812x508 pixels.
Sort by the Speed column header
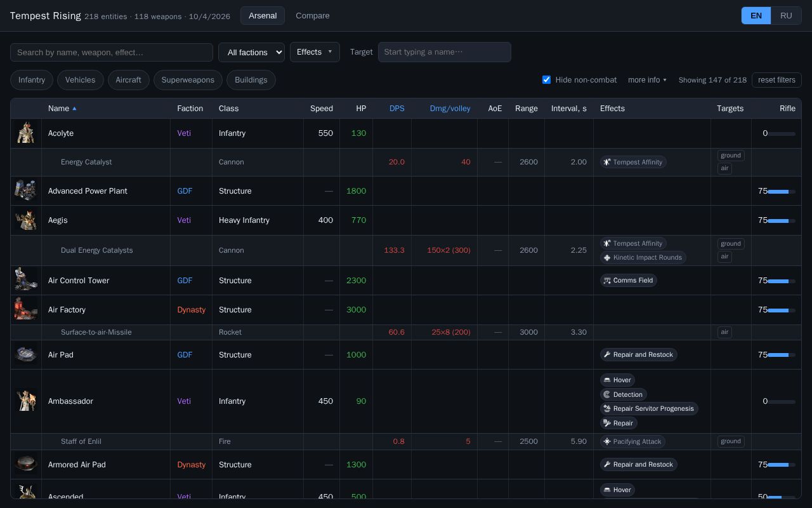click(x=322, y=109)
